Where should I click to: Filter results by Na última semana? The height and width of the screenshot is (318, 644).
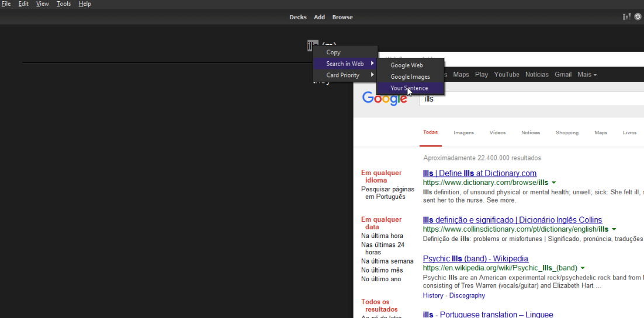(x=387, y=261)
